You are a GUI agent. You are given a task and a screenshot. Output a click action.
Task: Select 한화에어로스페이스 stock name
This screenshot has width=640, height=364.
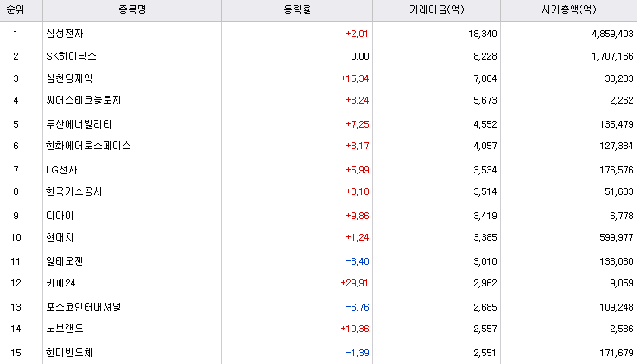pyautogui.click(x=88, y=146)
